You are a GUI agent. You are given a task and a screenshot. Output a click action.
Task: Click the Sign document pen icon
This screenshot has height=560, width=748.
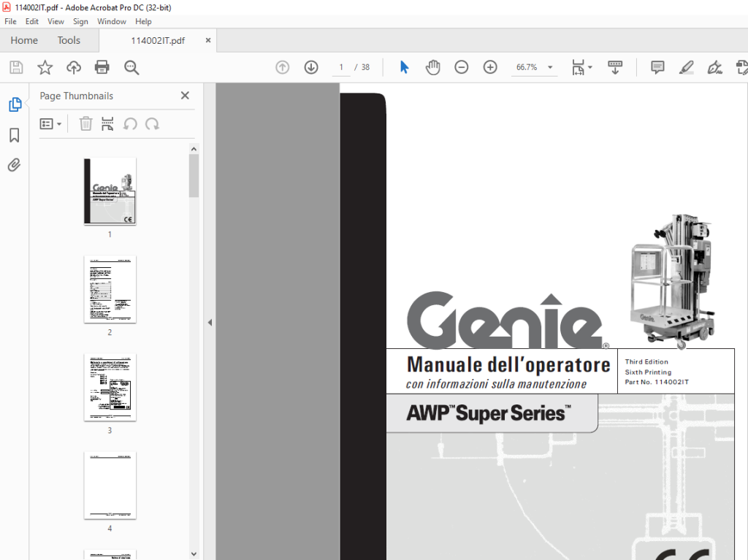click(714, 67)
